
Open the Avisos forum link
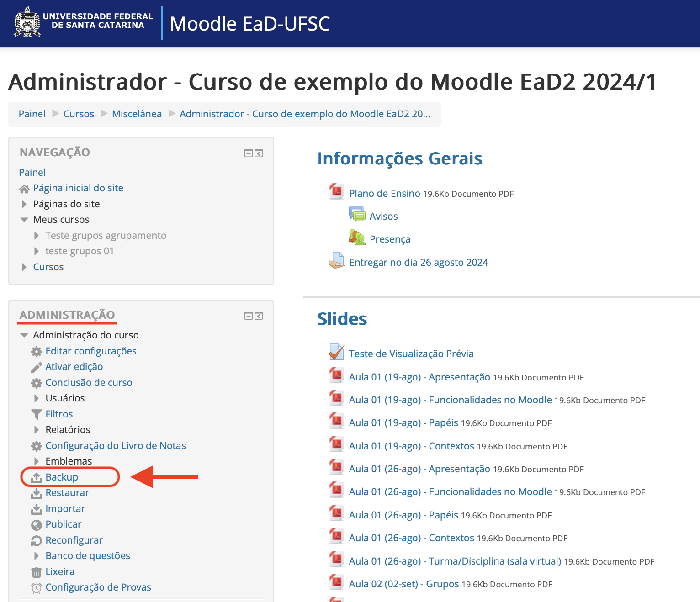[x=383, y=217]
